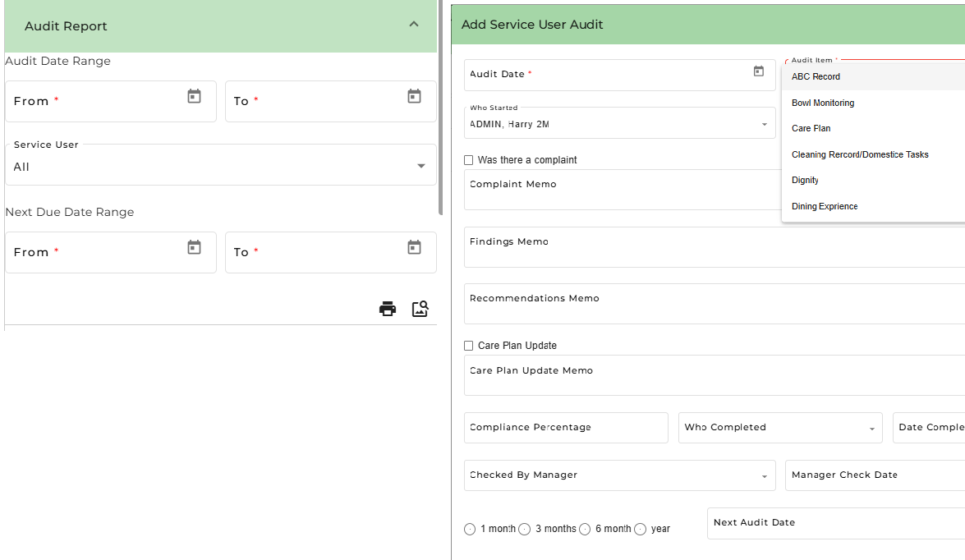Click into the Recommendations Memo field
965x560 pixels.
pos(715,304)
